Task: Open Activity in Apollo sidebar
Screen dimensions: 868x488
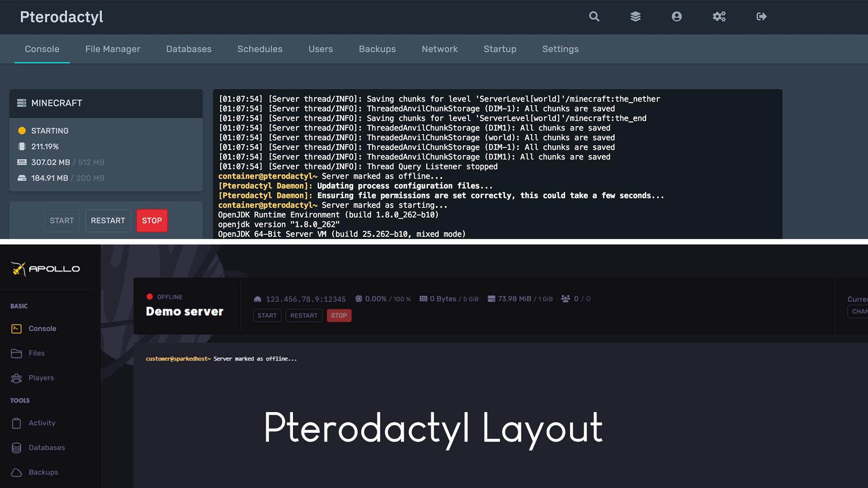Action: pyautogui.click(x=42, y=423)
